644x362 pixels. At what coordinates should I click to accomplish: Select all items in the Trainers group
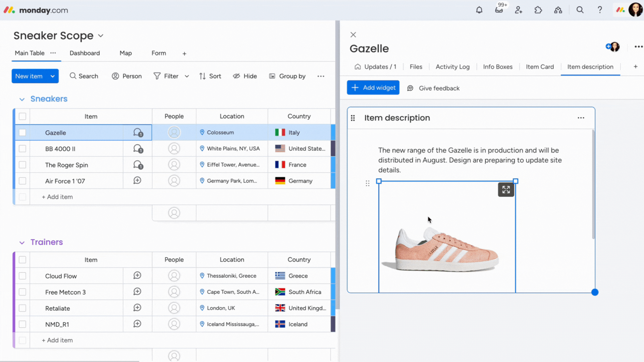pyautogui.click(x=22, y=260)
